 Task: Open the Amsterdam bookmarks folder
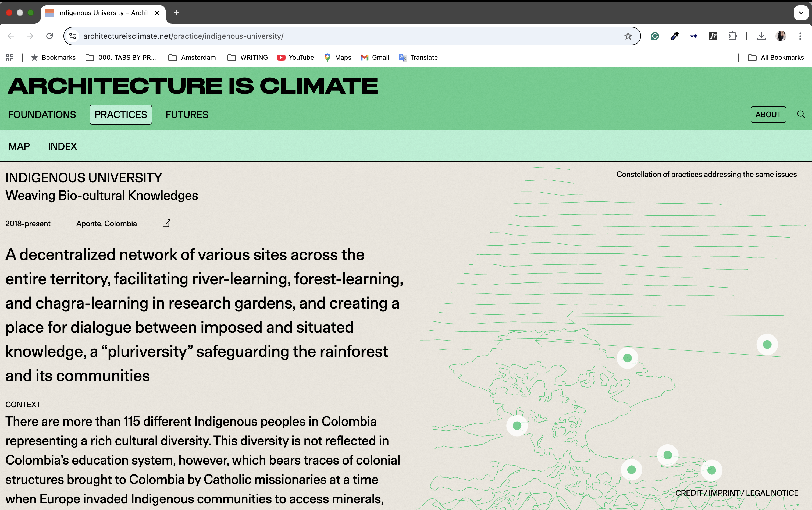[192, 58]
